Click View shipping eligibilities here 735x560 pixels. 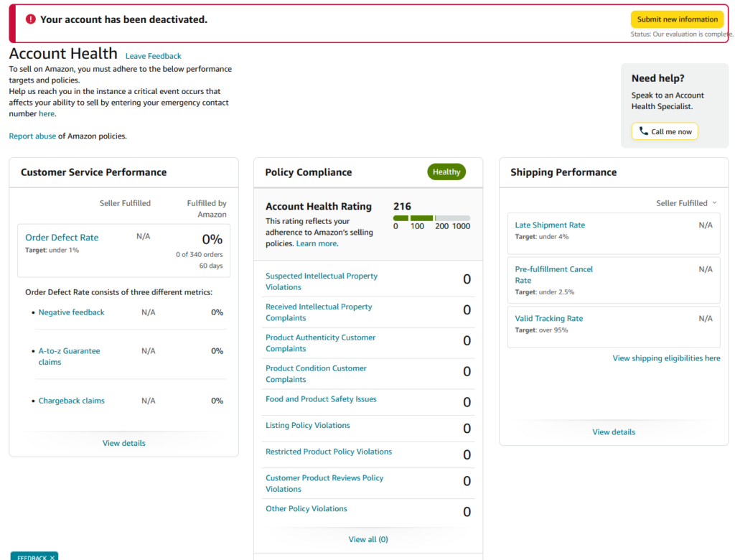(x=666, y=358)
